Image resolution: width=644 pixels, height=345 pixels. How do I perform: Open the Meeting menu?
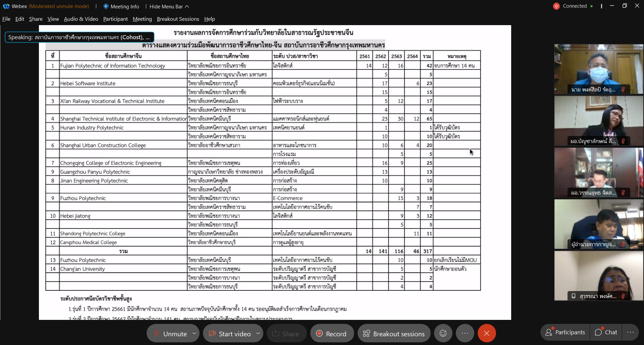(142, 19)
